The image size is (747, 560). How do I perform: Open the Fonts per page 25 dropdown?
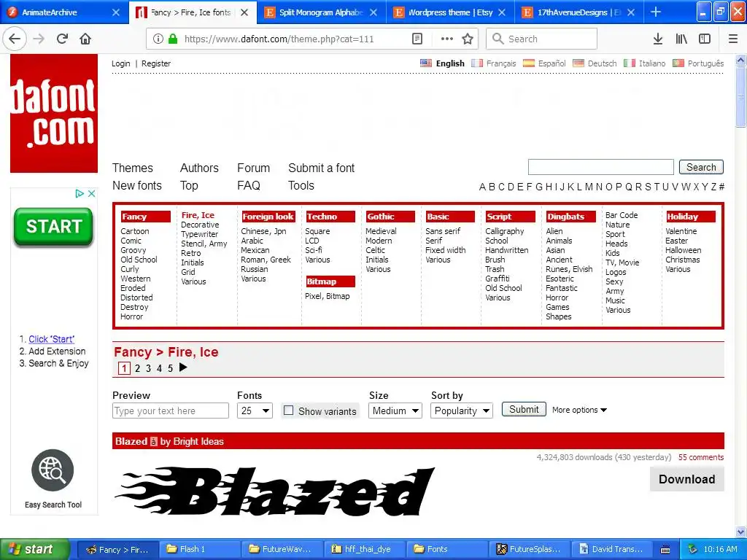(255, 411)
